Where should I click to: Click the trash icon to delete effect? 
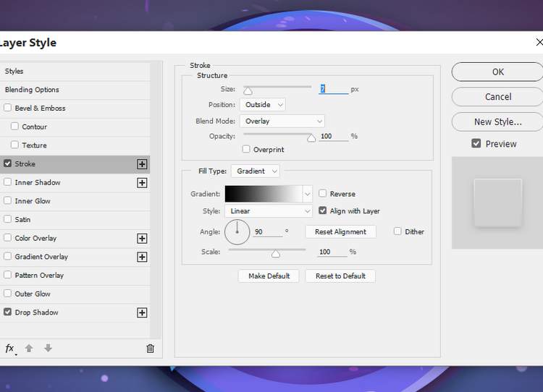click(150, 349)
